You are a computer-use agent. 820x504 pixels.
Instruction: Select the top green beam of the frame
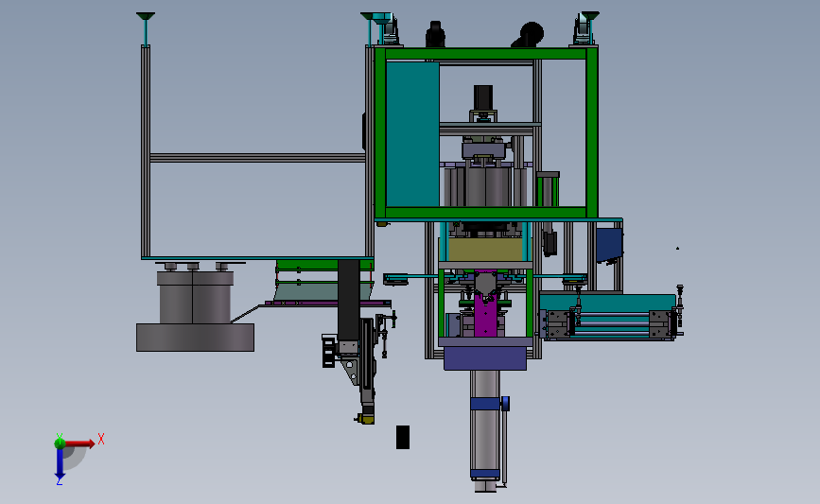click(486, 54)
